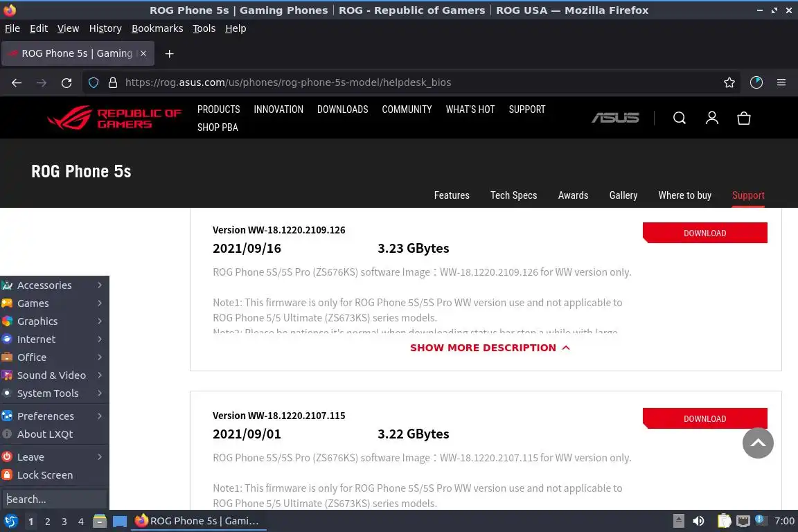Switch to the Features tab
798x532 pixels.
pyautogui.click(x=452, y=195)
